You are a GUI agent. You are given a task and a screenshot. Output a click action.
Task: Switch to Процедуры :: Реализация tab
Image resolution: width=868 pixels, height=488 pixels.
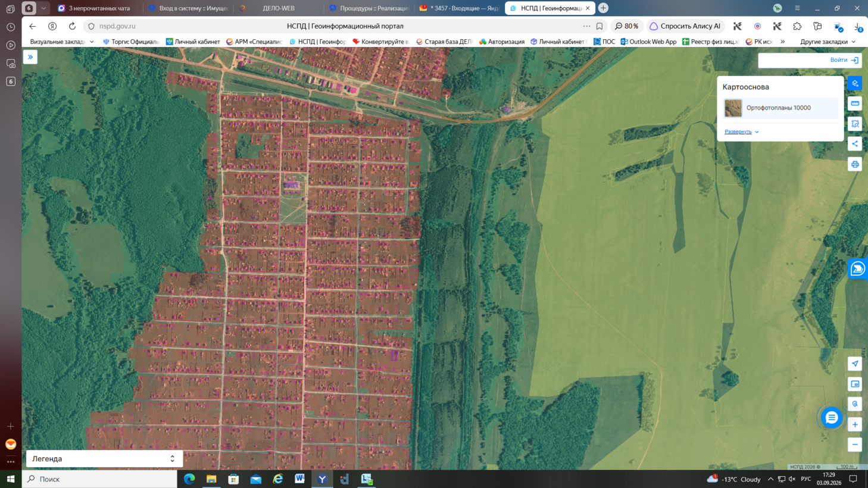[369, 8]
